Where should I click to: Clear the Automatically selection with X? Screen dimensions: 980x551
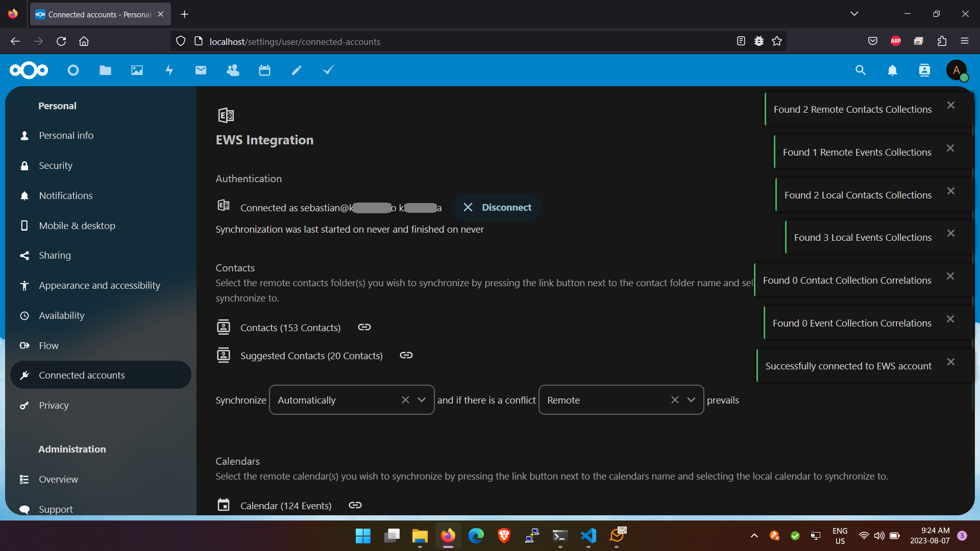point(405,400)
